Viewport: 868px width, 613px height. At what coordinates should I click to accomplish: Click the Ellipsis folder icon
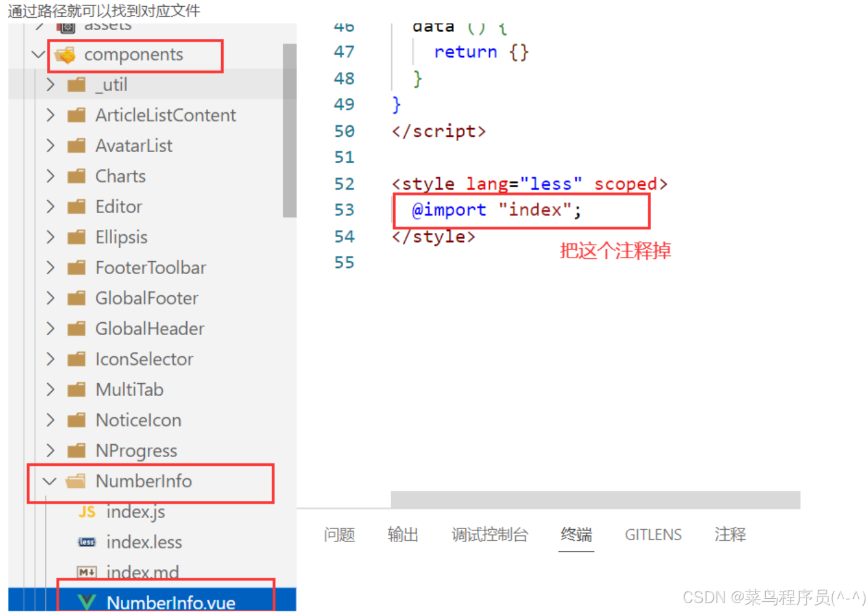point(76,237)
